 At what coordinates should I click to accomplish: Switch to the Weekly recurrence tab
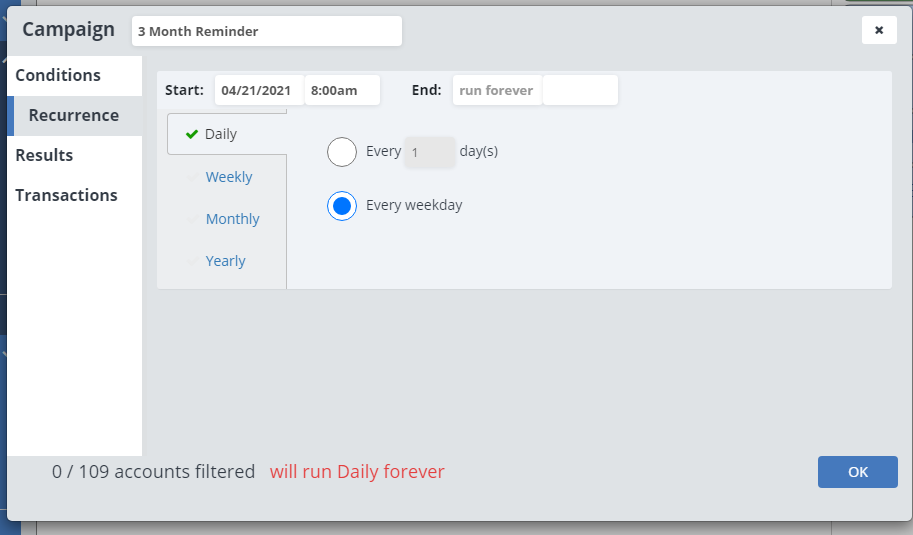[x=229, y=177]
